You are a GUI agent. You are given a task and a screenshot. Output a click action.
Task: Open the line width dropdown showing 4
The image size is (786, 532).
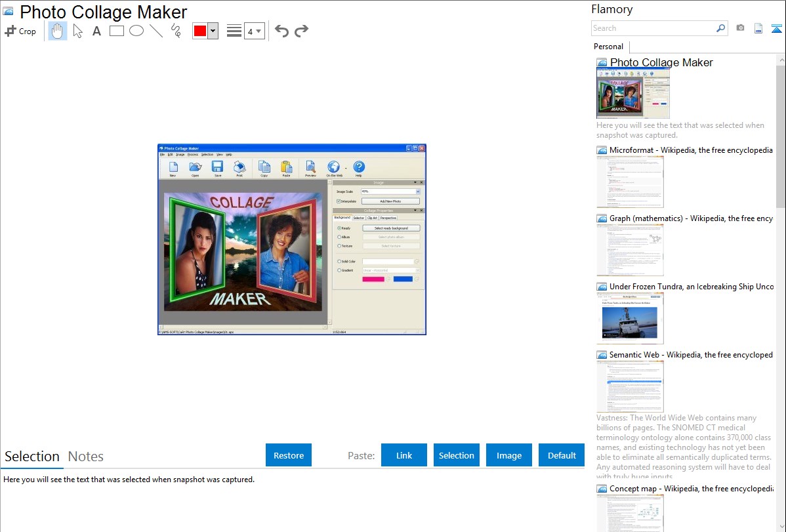tap(255, 31)
